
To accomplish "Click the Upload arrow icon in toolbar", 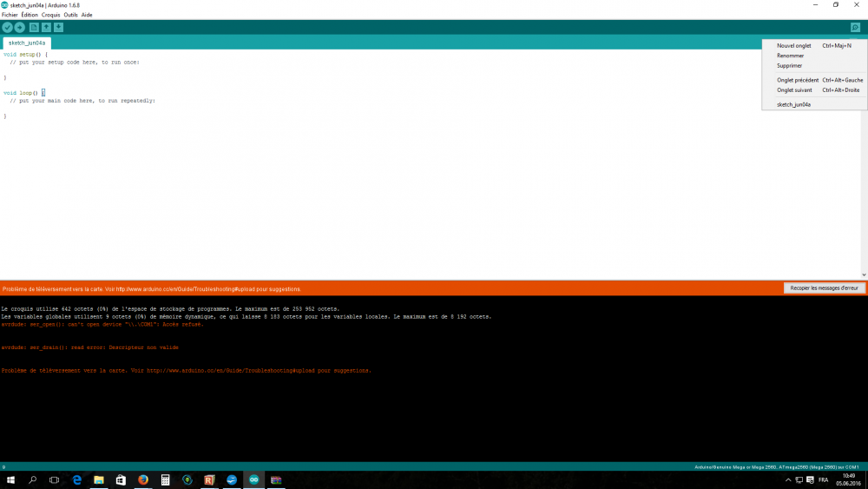I will (20, 27).
